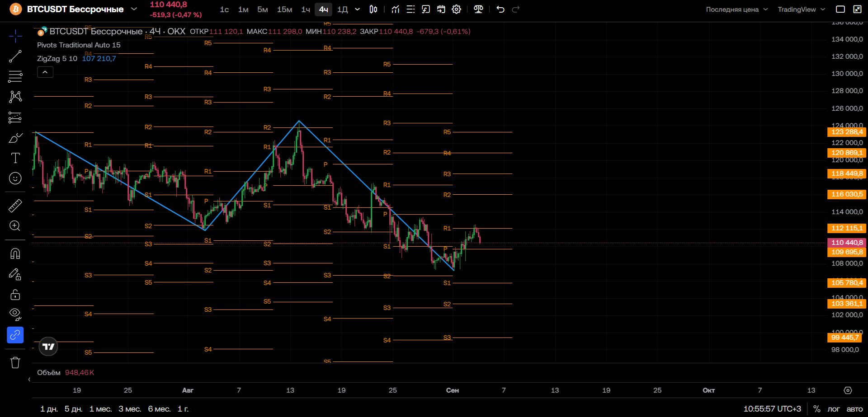Toggle stay in drawing mode
This screenshot has height=417, width=868.
pyautogui.click(x=15, y=274)
